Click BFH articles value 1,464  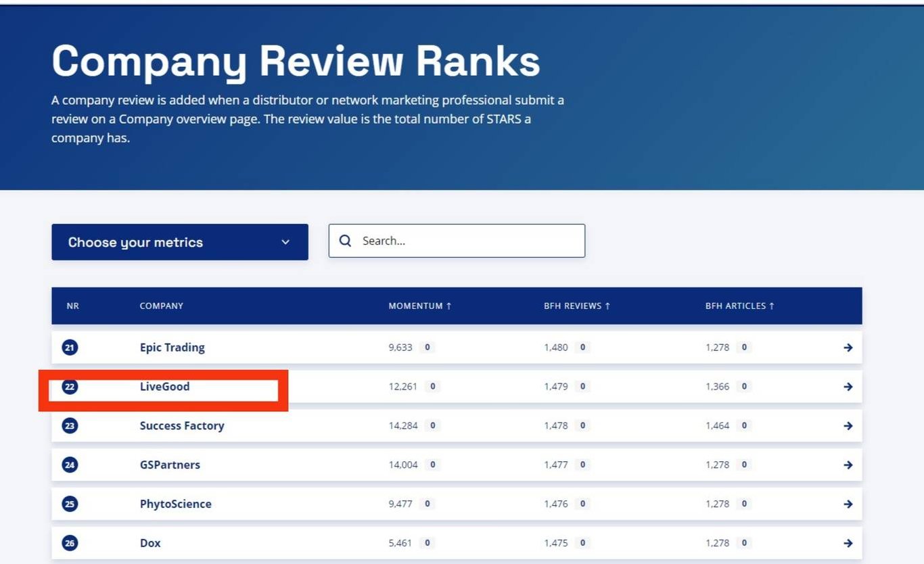(x=718, y=426)
